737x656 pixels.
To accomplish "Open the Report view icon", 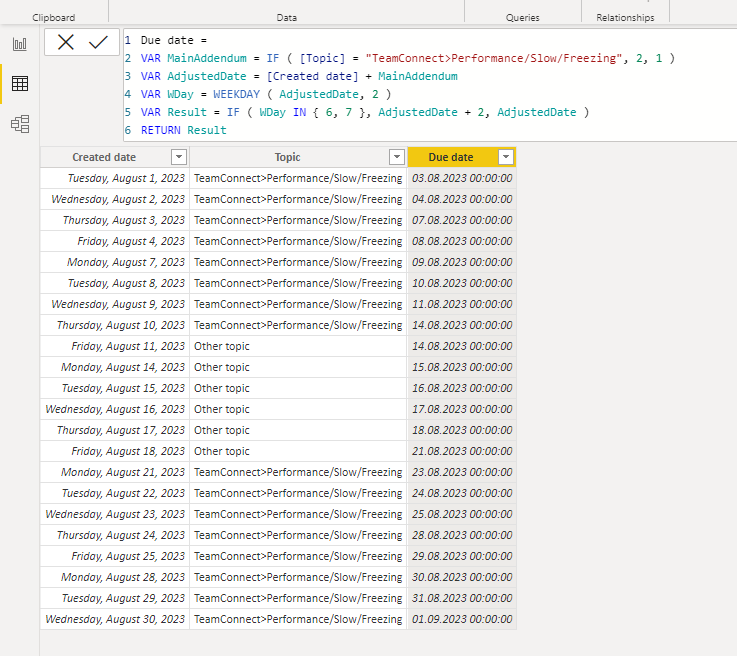I will 20,44.
